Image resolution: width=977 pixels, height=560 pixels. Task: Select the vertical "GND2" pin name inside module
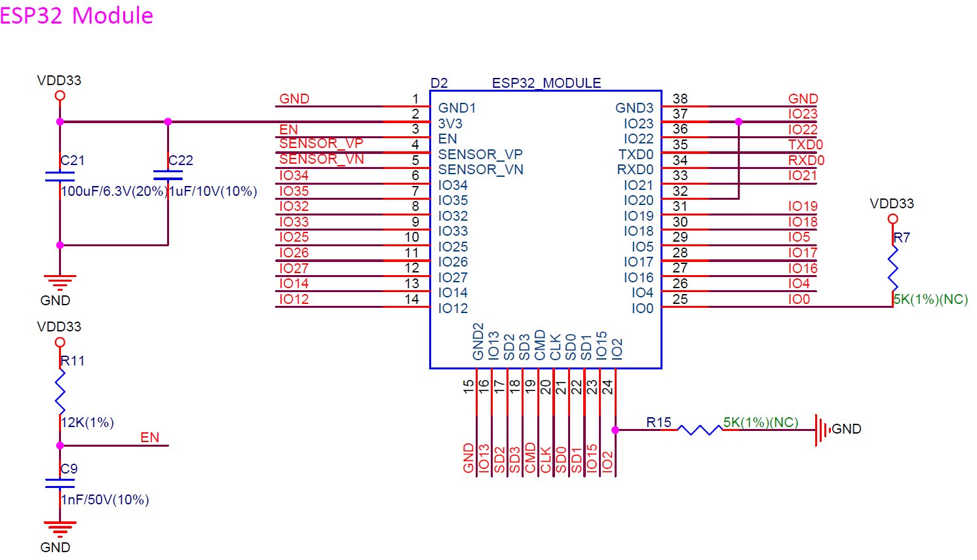point(478,341)
